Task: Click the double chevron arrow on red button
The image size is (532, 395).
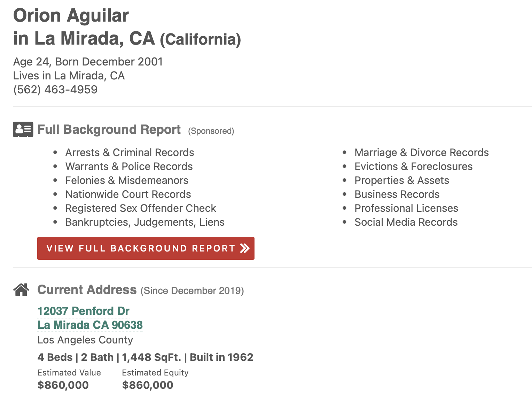Action: [x=245, y=248]
